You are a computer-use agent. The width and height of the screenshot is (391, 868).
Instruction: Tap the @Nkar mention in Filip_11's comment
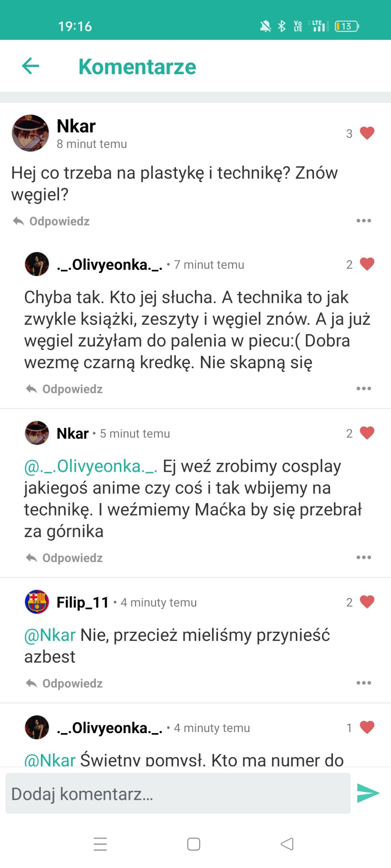[50, 635]
